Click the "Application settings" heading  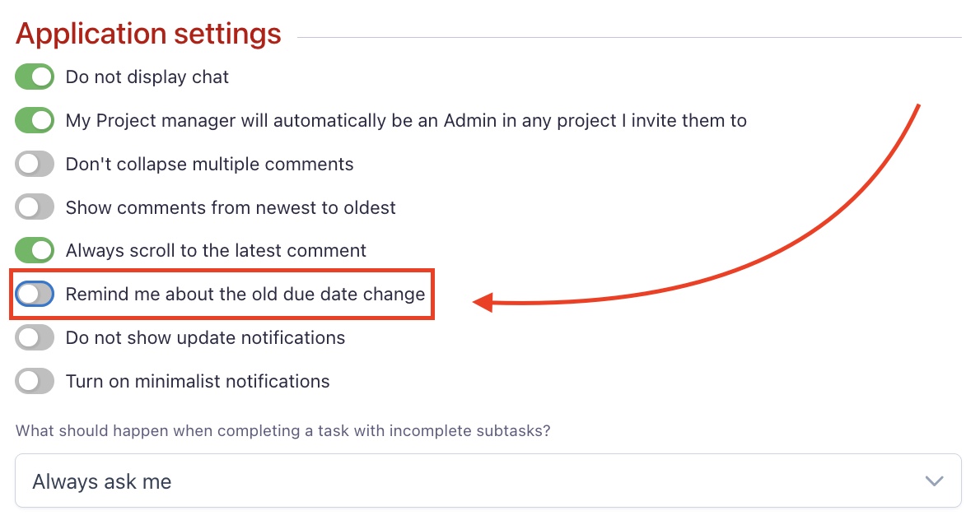[147, 33]
